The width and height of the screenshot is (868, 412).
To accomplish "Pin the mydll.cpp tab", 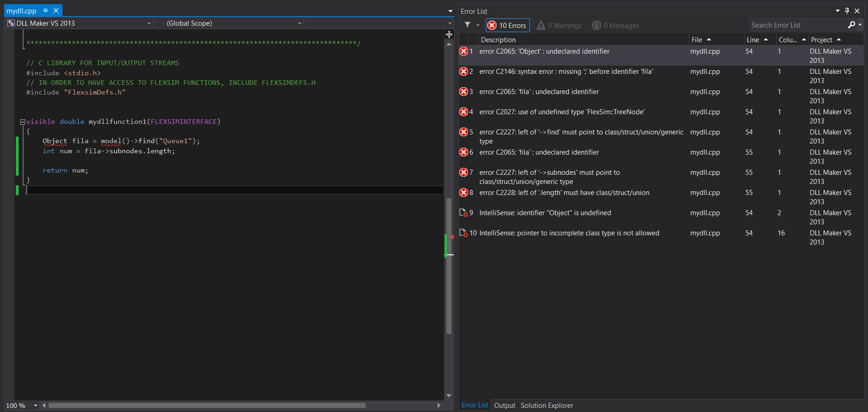I will tap(45, 11).
